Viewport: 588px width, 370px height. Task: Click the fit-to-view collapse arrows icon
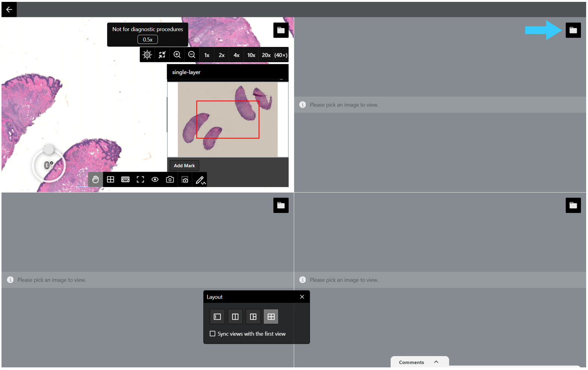pyautogui.click(x=162, y=55)
